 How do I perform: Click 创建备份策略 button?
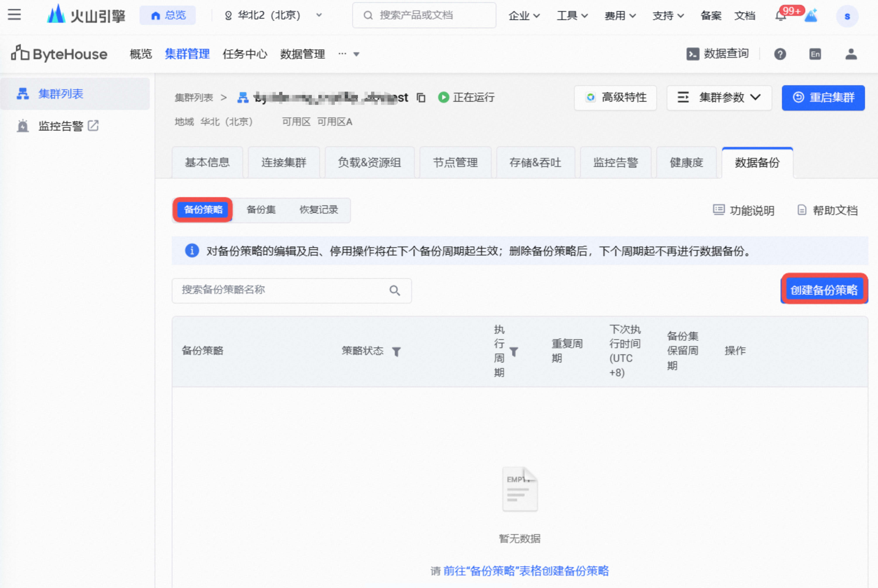pyautogui.click(x=824, y=290)
